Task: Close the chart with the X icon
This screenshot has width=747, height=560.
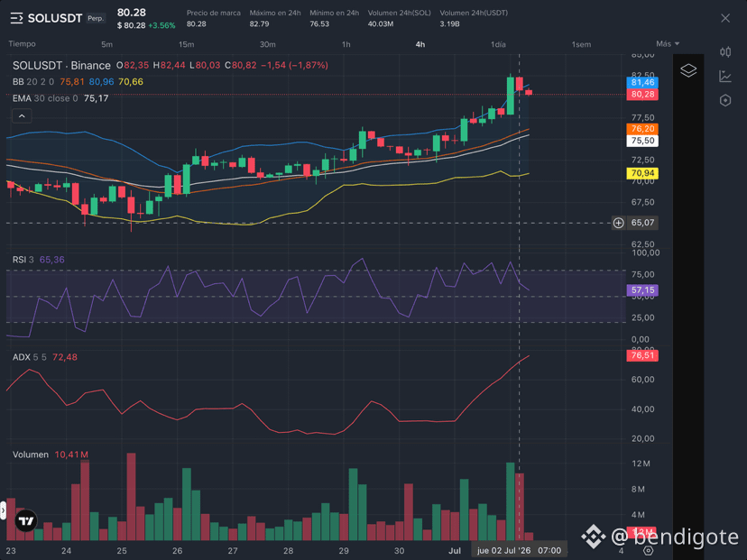Action: click(725, 18)
